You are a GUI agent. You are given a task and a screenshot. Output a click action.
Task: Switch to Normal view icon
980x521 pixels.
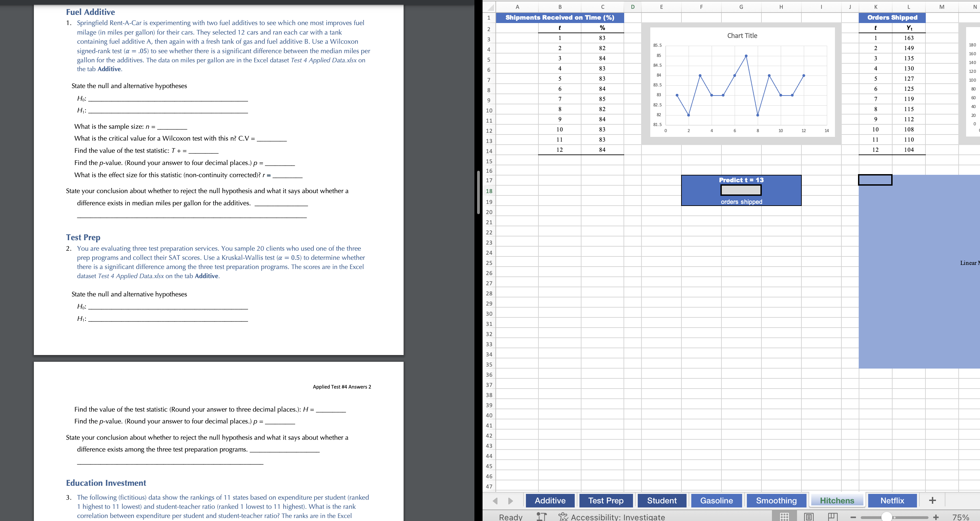784,517
